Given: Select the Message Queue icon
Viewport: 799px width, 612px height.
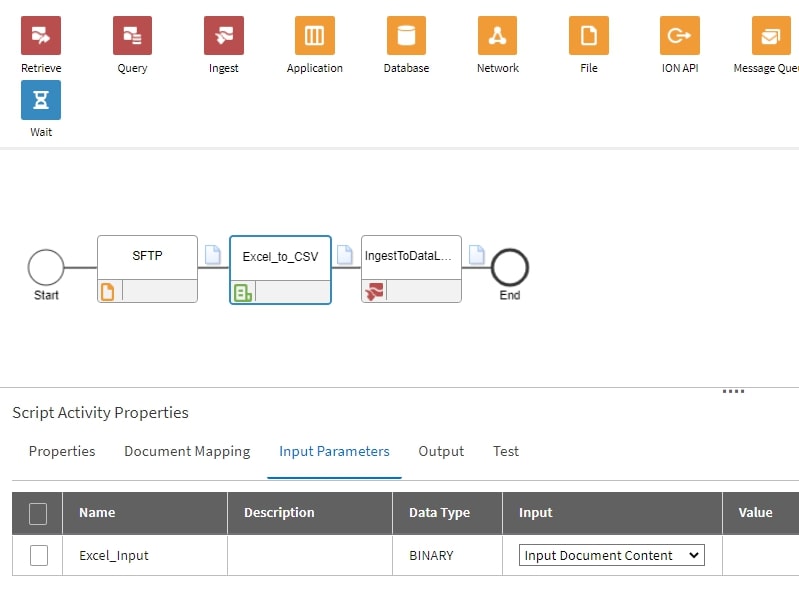Looking at the screenshot, I should pyautogui.click(x=771, y=35).
